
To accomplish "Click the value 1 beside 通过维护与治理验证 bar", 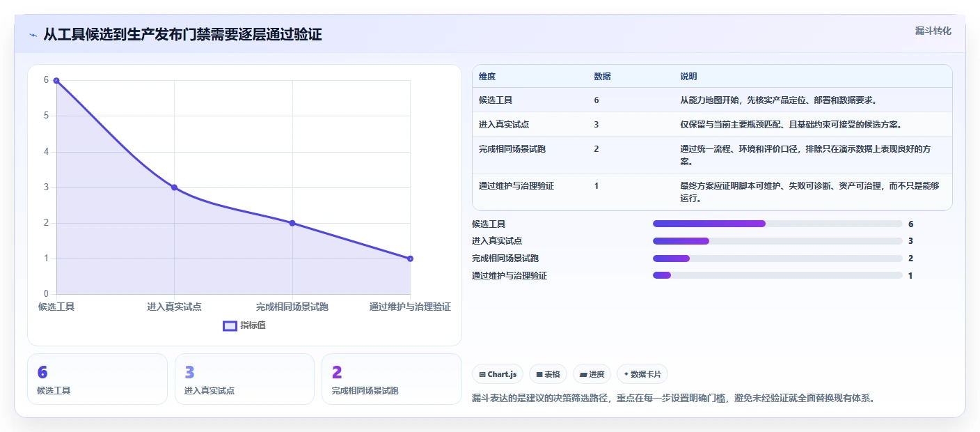I will [x=910, y=276].
